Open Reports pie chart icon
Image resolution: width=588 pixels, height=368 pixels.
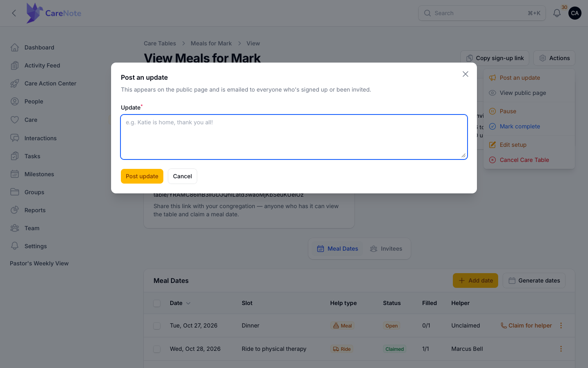click(x=15, y=210)
